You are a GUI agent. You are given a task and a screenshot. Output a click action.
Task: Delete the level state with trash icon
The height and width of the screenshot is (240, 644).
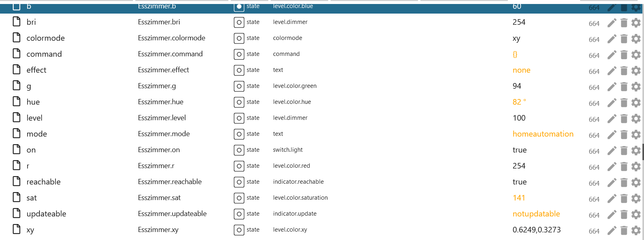coord(624,119)
